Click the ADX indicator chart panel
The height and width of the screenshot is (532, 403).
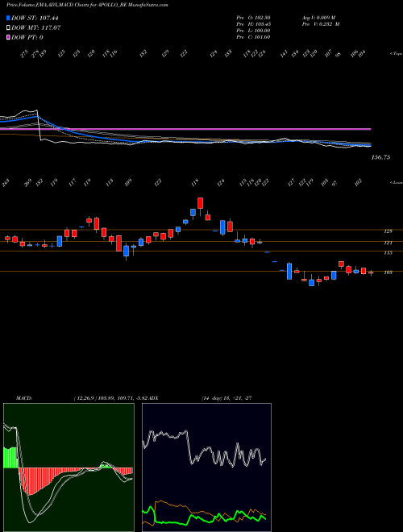coord(206,468)
